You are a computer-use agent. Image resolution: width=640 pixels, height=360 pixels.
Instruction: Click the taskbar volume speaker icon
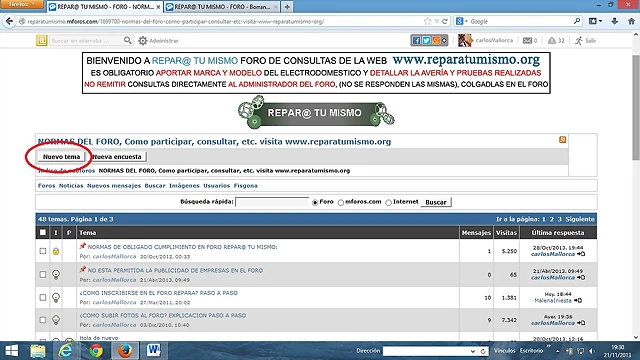tap(592, 351)
